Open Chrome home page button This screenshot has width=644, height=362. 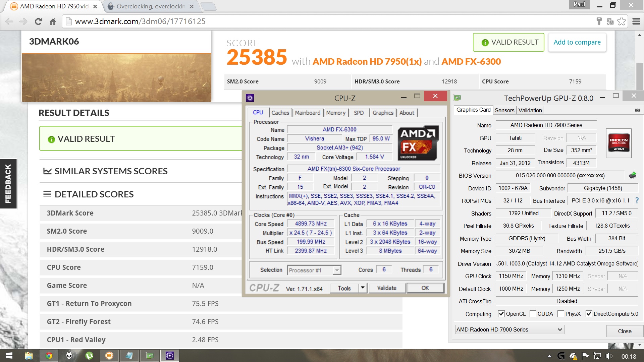tap(53, 21)
